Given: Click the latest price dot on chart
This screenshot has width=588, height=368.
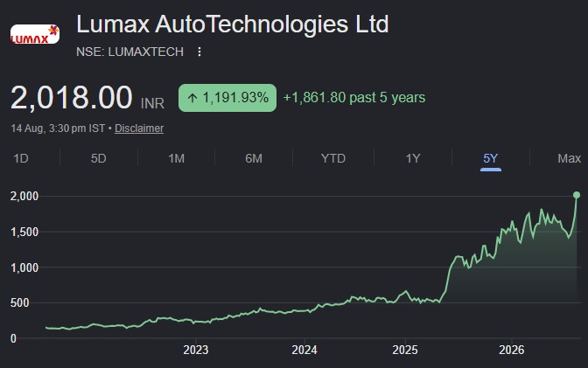Looking at the screenshot, I should [577, 195].
